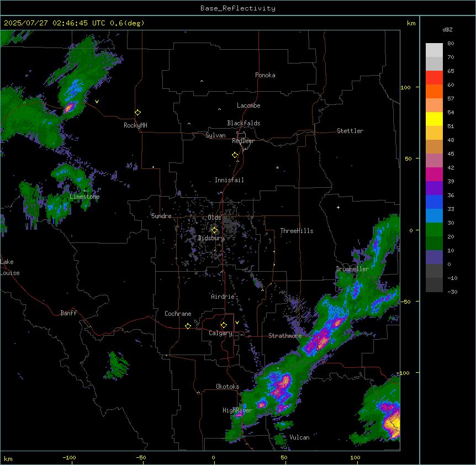The width and height of the screenshot is (476, 465).
Task: Click the white asterisk marker east of Innisfail
Action: click(277, 168)
